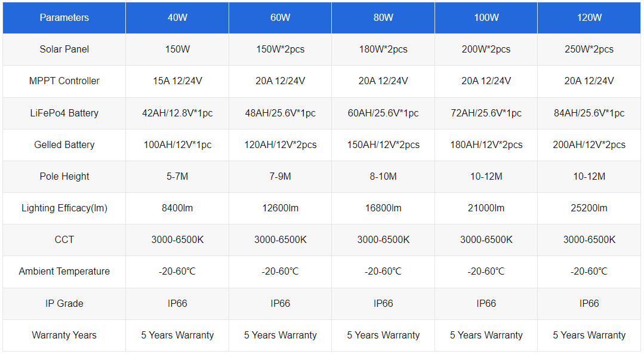
Task: Click the Ambient Temperature row label
Action: pyautogui.click(x=64, y=272)
